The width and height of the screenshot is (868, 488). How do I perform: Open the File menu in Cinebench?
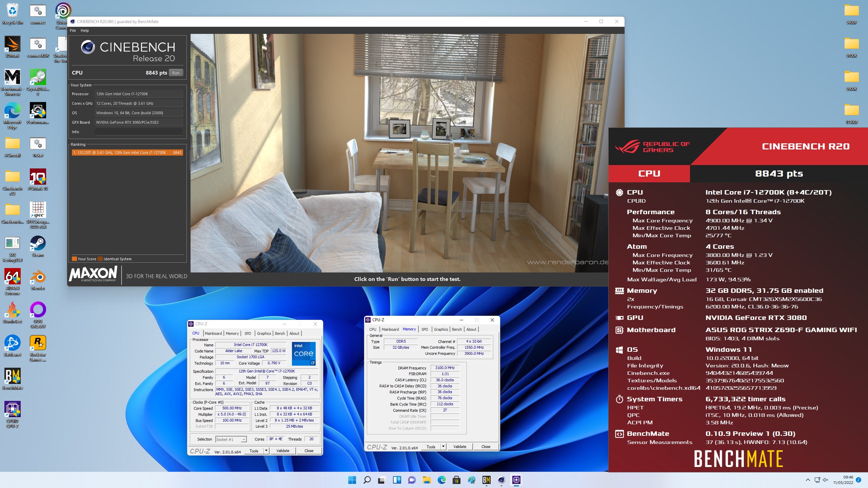tap(73, 30)
